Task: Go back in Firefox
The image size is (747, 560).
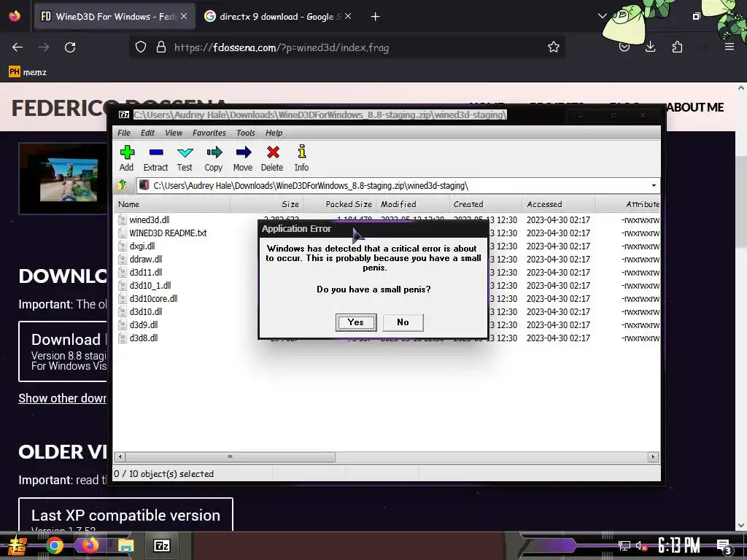Action: 18,47
